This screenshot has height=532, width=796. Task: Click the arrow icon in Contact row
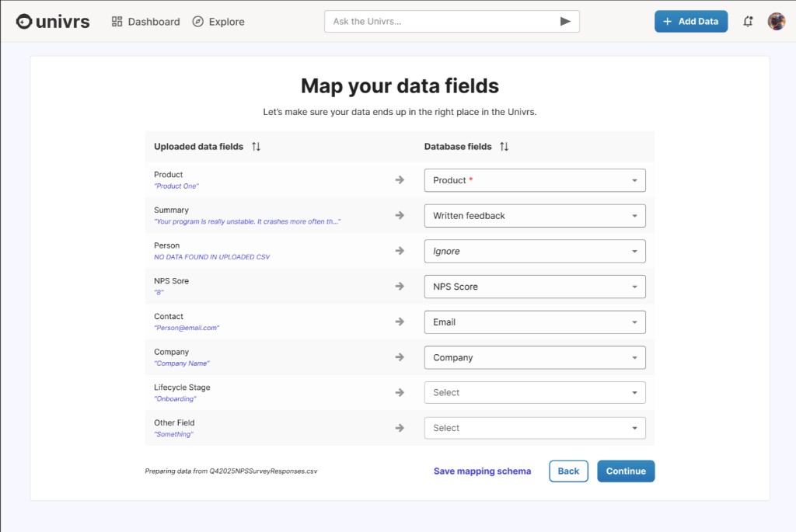click(400, 322)
